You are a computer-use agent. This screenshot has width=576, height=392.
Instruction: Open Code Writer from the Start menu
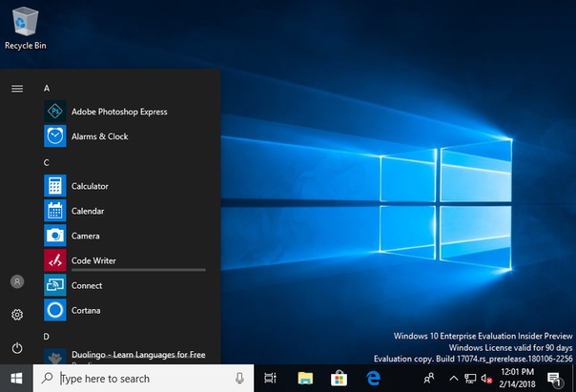(x=93, y=260)
